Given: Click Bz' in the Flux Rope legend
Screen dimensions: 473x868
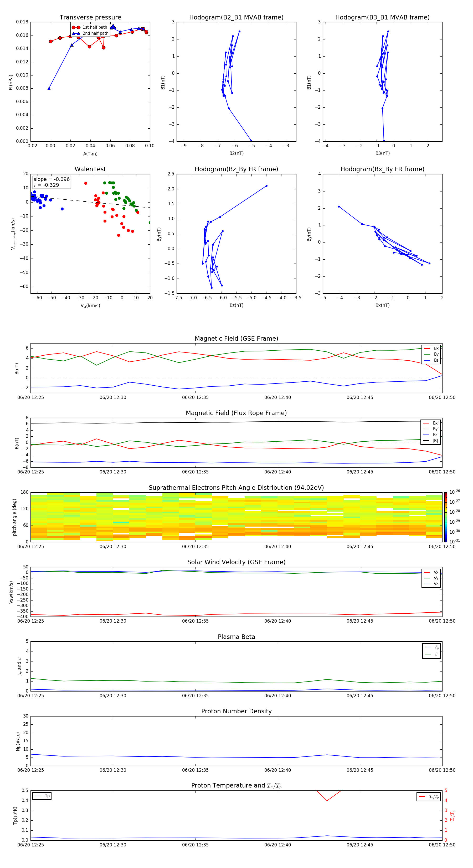Looking at the screenshot, I should tap(431, 435).
